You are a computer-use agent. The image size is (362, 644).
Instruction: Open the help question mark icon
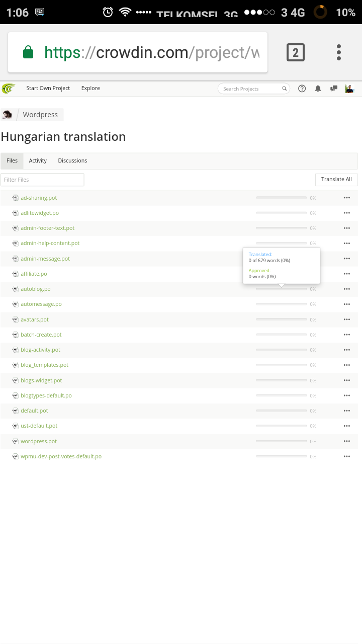coord(302,89)
